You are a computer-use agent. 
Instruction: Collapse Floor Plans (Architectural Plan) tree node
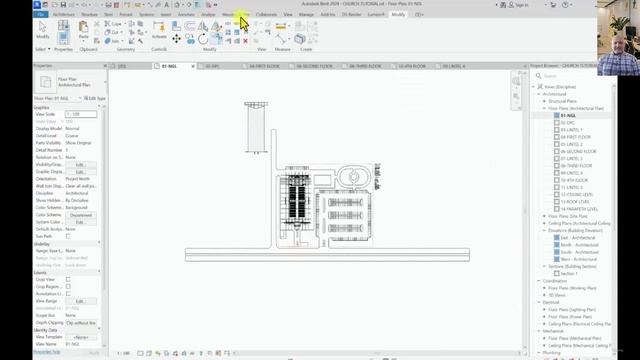point(544,109)
